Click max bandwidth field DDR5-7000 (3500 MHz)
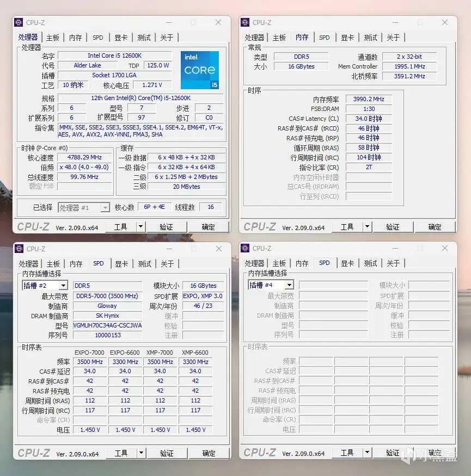The image size is (471, 476). [x=107, y=296]
